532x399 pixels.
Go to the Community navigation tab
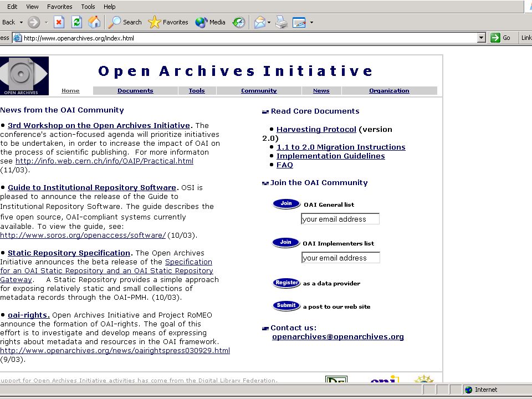click(x=259, y=90)
